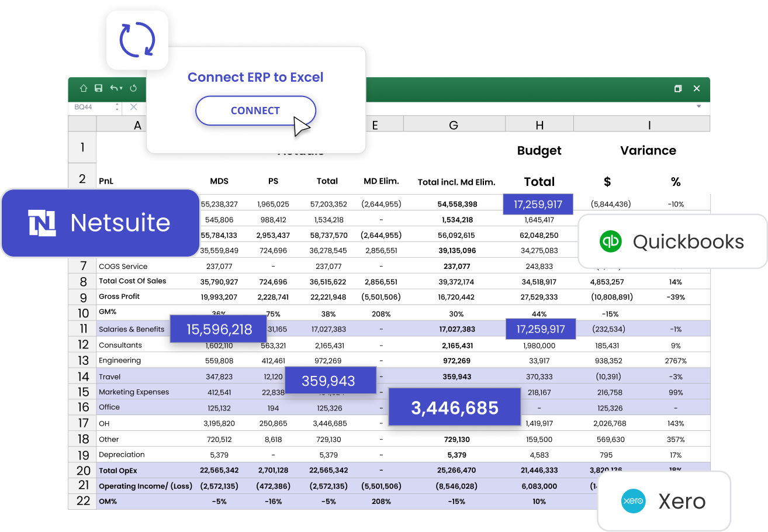Click the sync arrows icon tile

137,40
